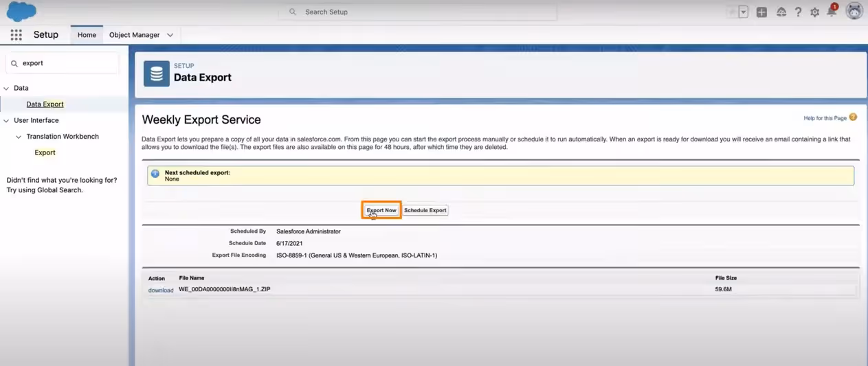
Task: Click the info icon beside Next scheduled export
Action: pos(155,174)
